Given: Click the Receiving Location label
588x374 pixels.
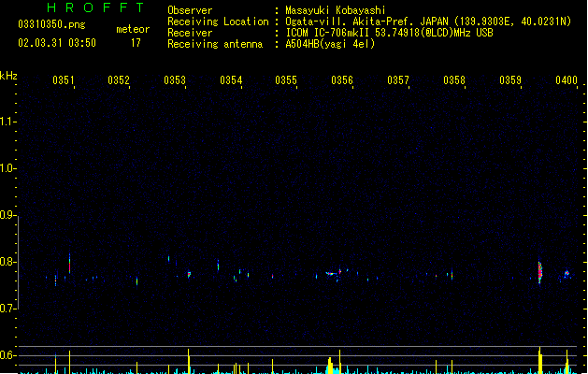Looking at the screenshot, I should point(218,22).
